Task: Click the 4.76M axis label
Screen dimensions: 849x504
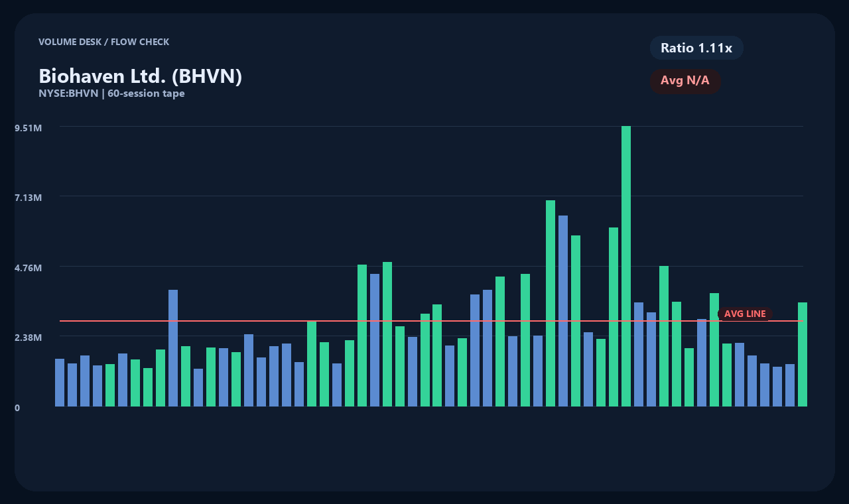Action: point(29,268)
